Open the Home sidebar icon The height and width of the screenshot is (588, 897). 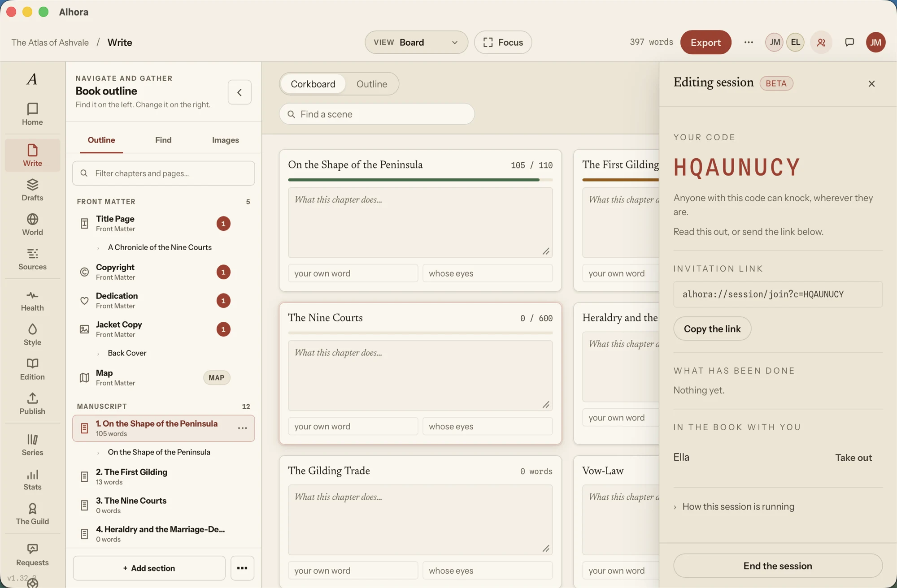[x=32, y=114]
